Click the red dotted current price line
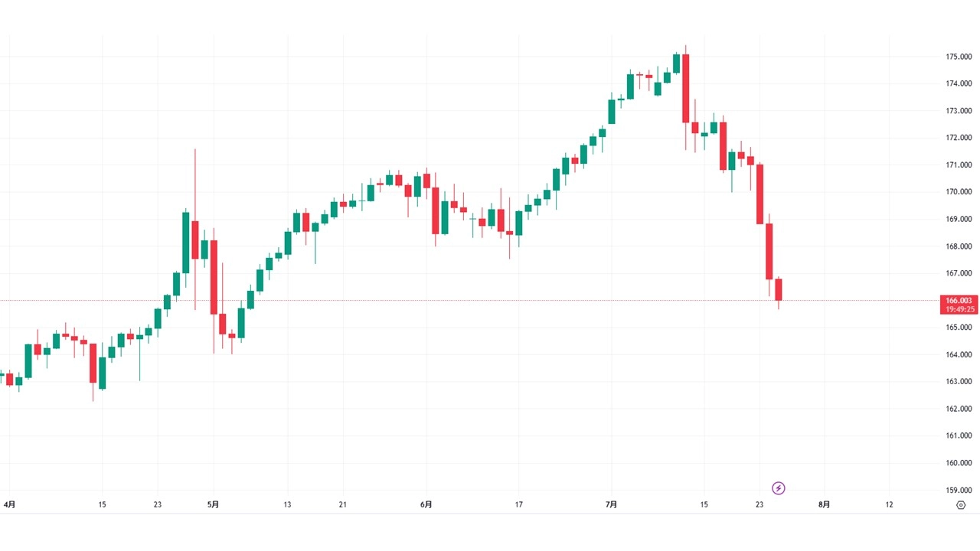This screenshot has height=551, width=980. click(459, 300)
